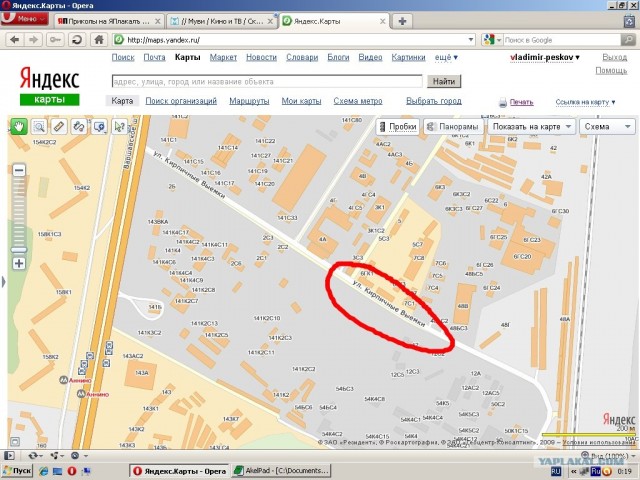Toggle the Панорамы panoramas layer
The height and width of the screenshot is (480, 640).
coord(453,127)
